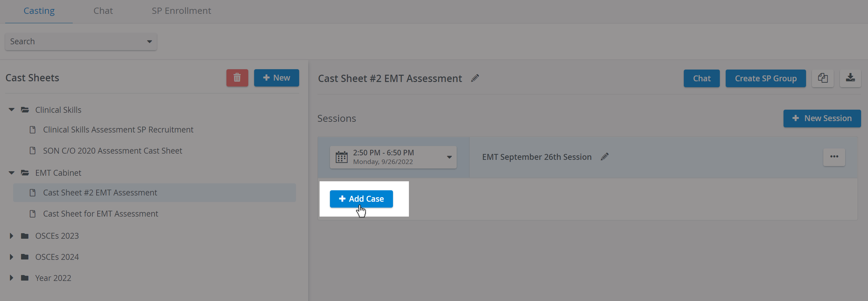Open the Clinical Skills folder icon
868x301 pixels.
click(x=25, y=110)
